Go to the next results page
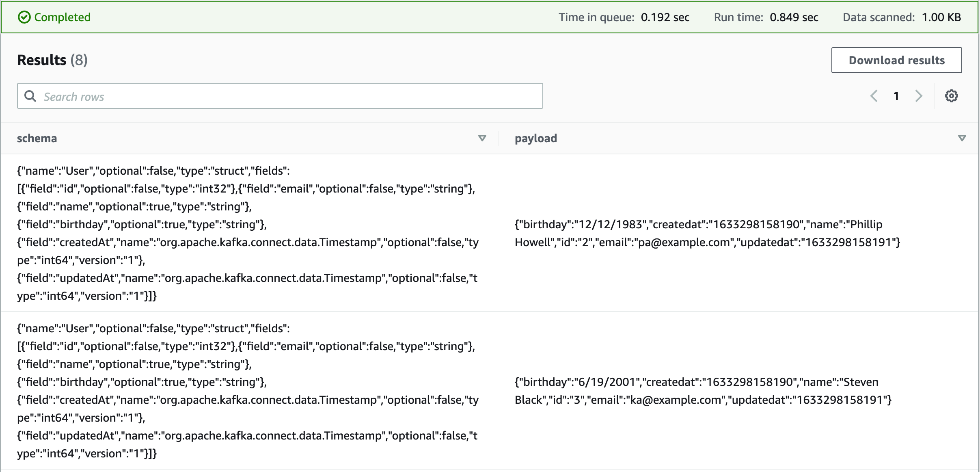 tap(919, 96)
